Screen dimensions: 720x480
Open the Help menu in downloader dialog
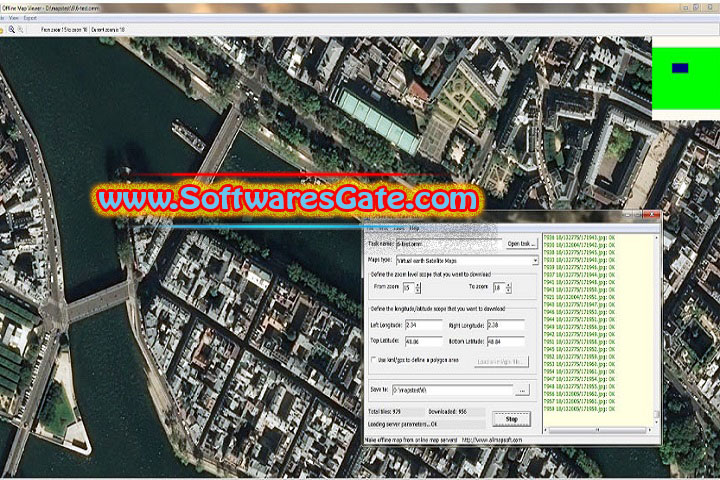point(414,228)
